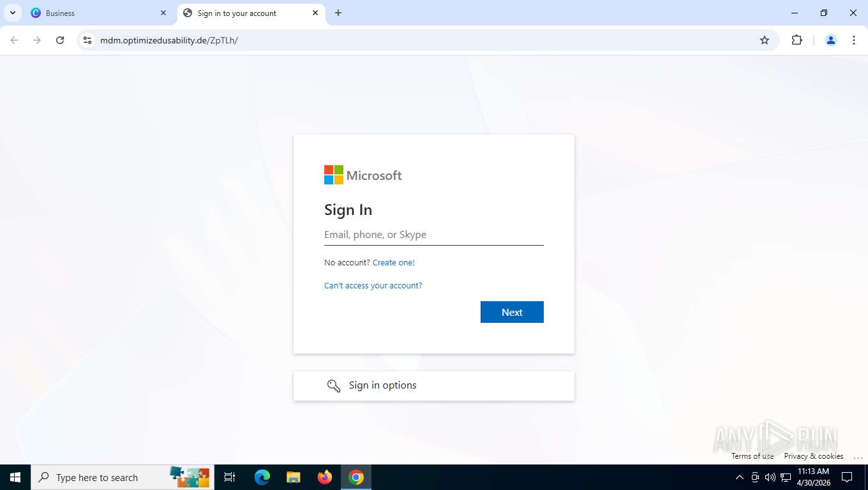
Task: Click the footer ellipsis for more options
Action: pyautogui.click(x=858, y=457)
